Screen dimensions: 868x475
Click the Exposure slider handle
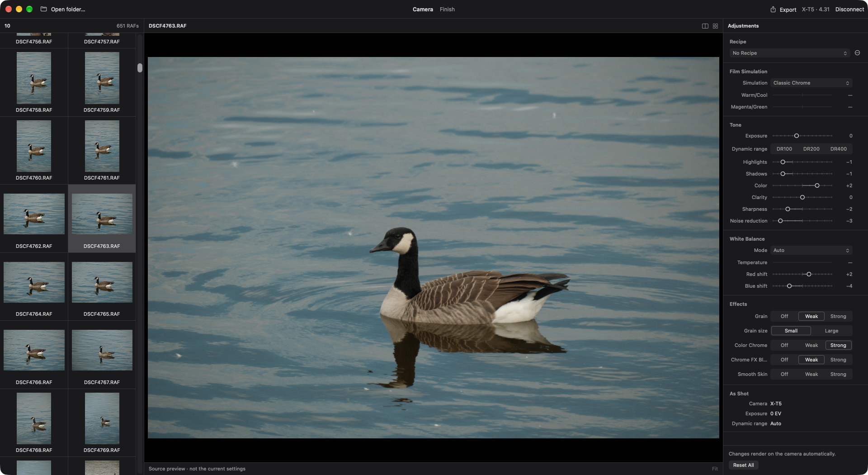coord(797,136)
